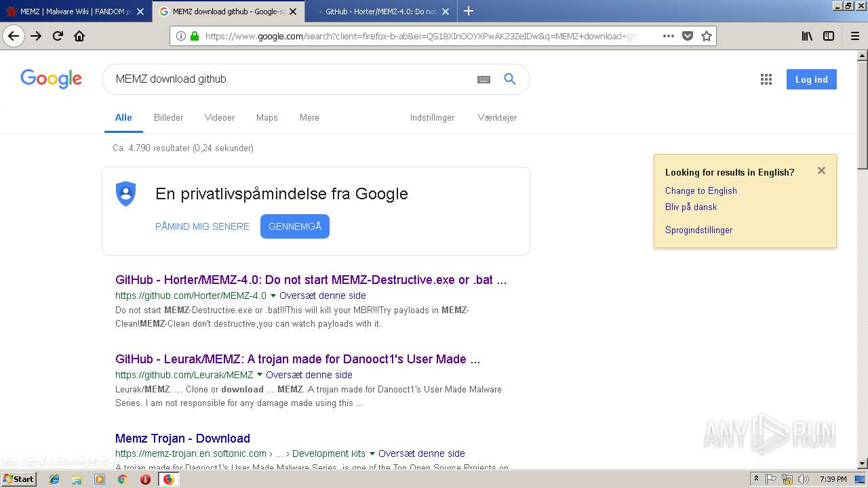Select the Maps search tab
Screen dimensions: 868x488
pyautogui.click(x=267, y=117)
